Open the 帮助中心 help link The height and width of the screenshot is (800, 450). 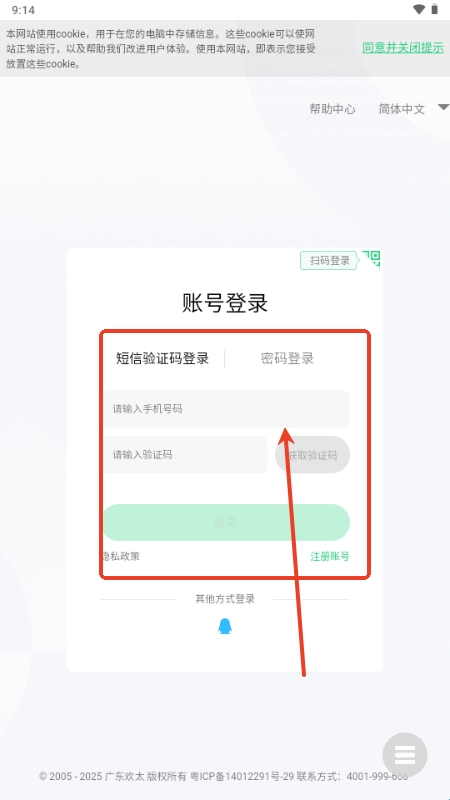tap(332, 109)
